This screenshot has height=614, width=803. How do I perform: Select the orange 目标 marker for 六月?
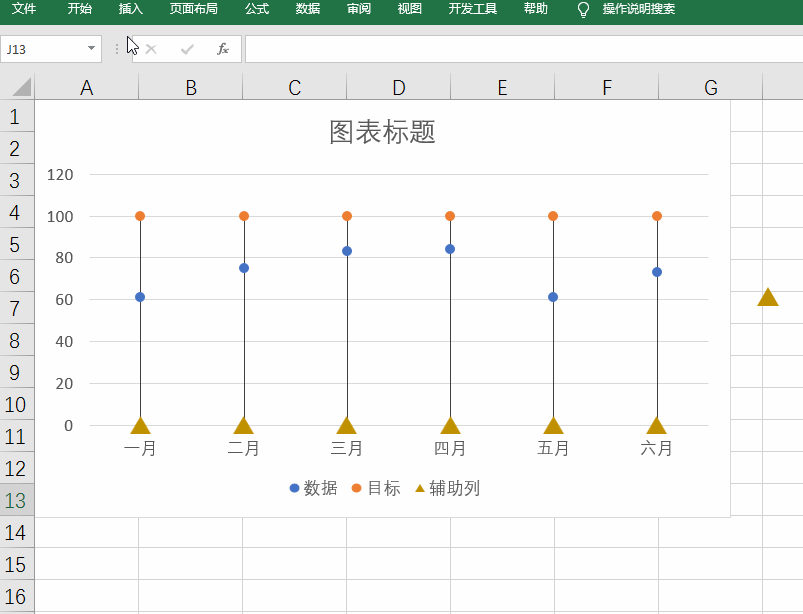(x=657, y=216)
